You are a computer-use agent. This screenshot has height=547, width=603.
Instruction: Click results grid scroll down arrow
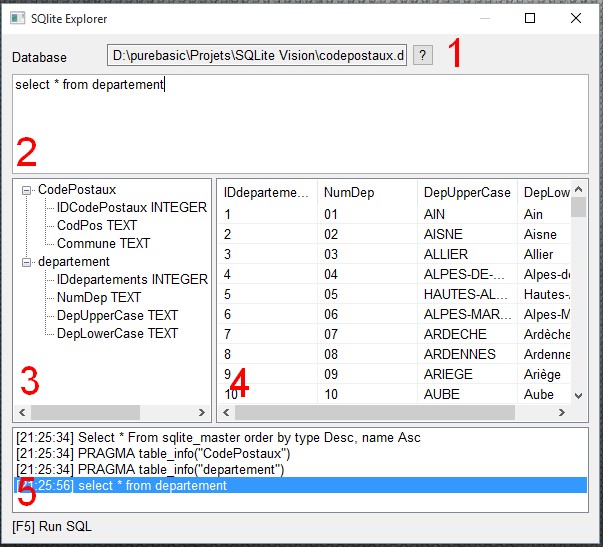coord(578,395)
